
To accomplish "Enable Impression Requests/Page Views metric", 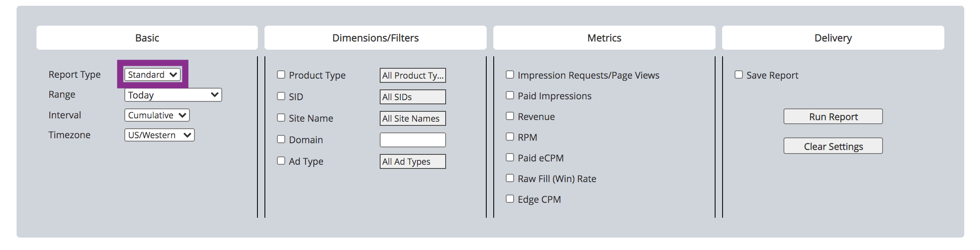I will [510, 75].
